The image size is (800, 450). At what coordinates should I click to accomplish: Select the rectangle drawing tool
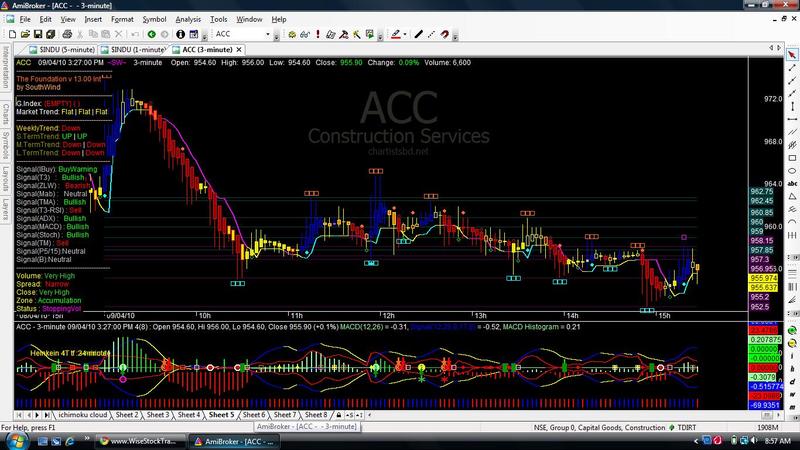792,158
